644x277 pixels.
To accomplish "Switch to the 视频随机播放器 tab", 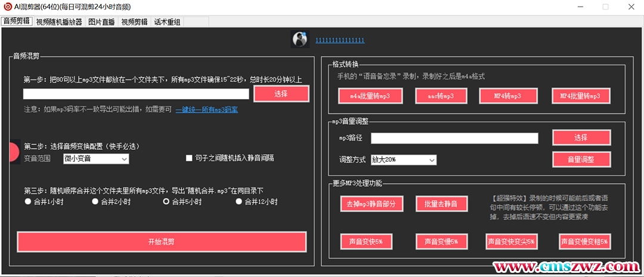I will click(x=59, y=22).
